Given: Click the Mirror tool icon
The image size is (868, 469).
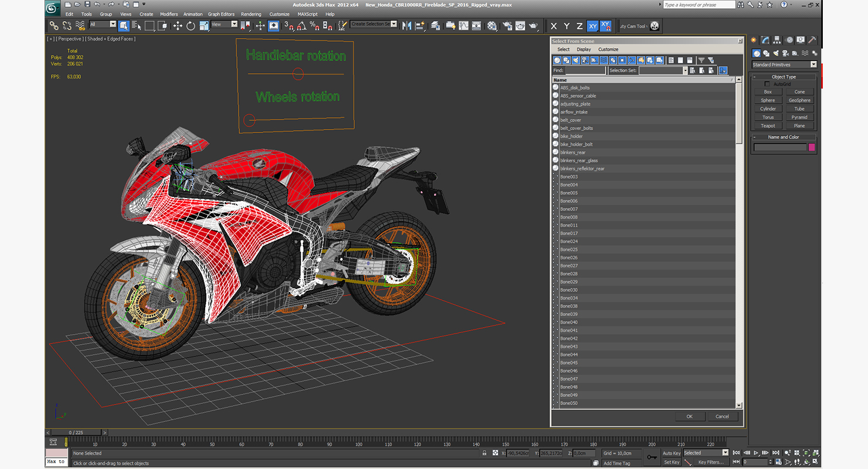Looking at the screenshot, I should coord(406,26).
